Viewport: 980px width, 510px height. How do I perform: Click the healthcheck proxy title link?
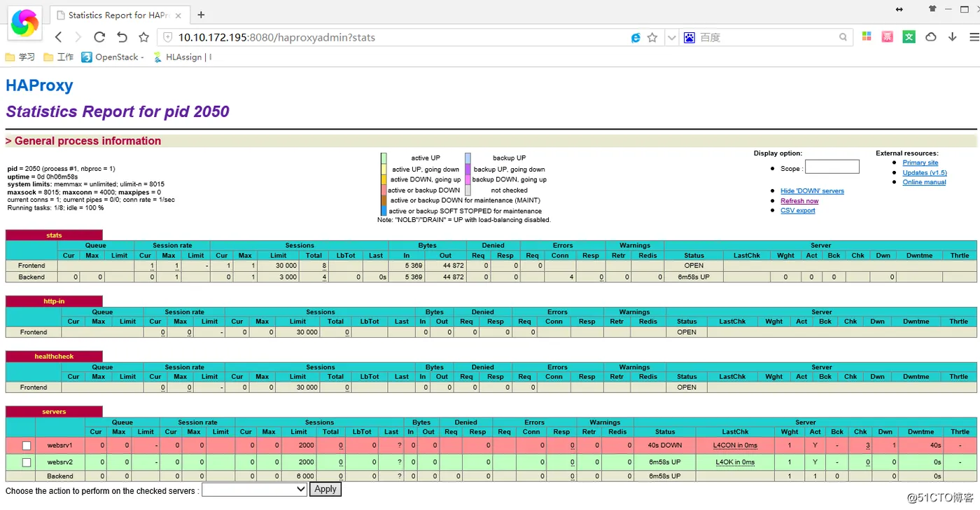(x=54, y=357)
